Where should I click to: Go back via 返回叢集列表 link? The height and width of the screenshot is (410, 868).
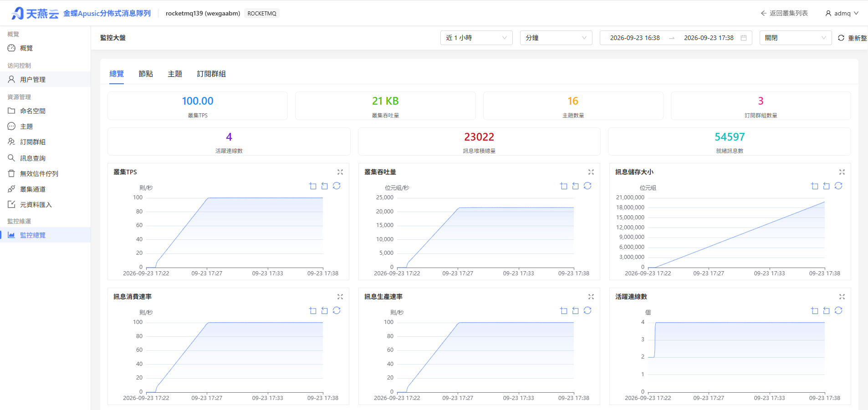tap(784, 13)
